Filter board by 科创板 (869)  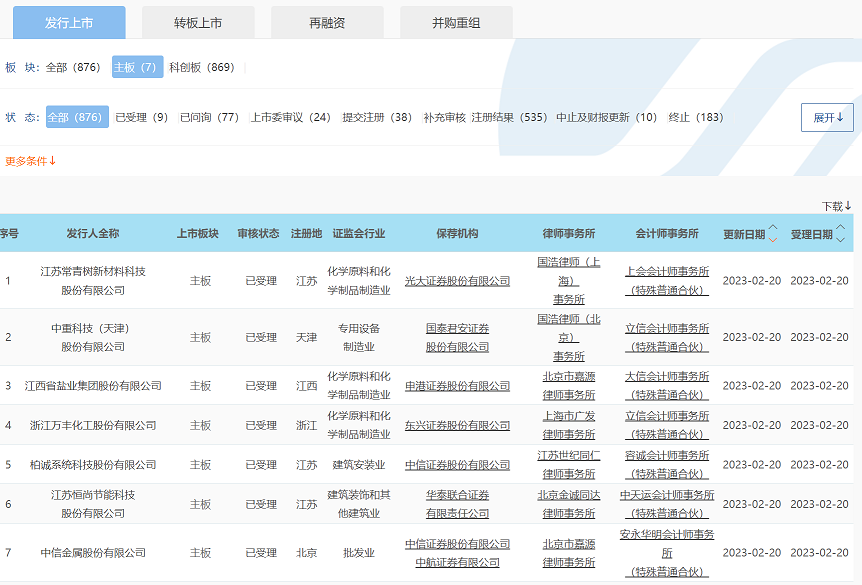tap(201, 67)
